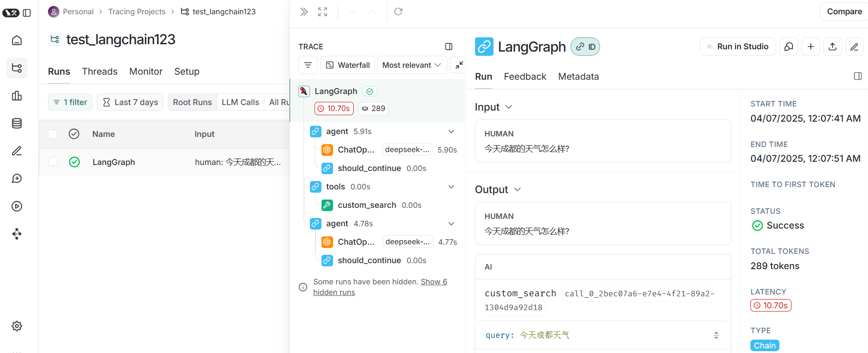Image resolution: width=868 pixels, height=353 pixels.
Task: Edit run with pencil icon
Action: tap(854, 47)
